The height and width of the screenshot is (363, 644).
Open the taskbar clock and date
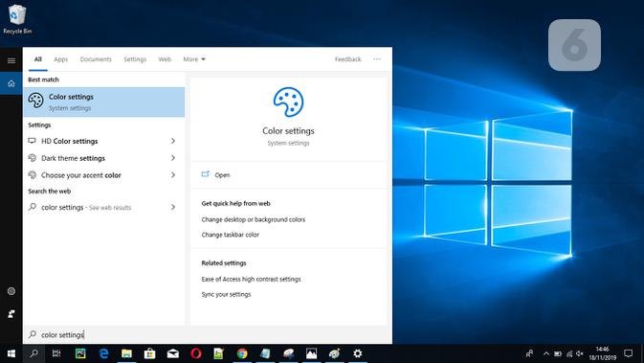[x=603, y=353]
